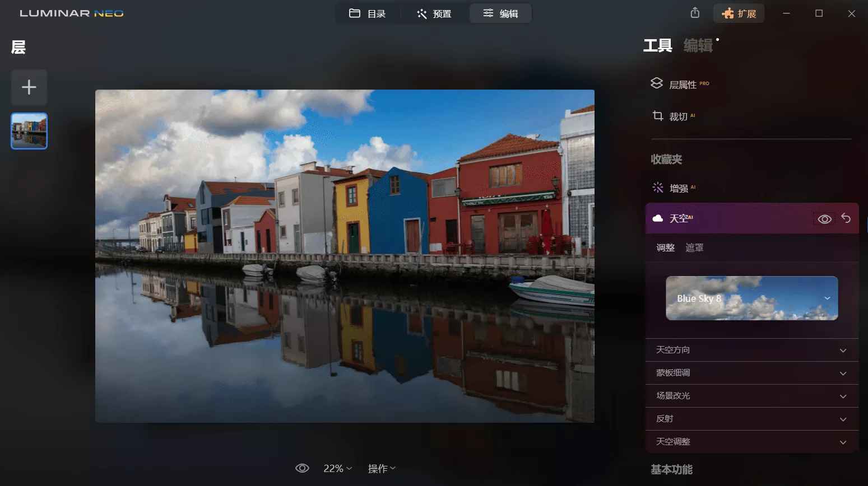Click the 扩展 puzzle piece icon
The height and width of the screenshot is (486, 868).
pyautogui.click(x=739, y=12)
